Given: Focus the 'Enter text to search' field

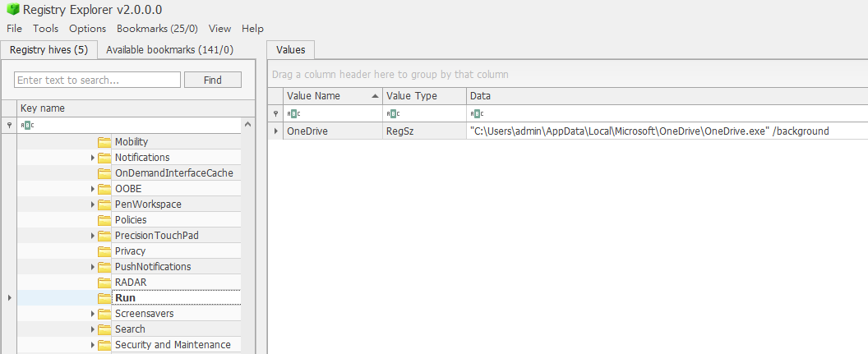Looking at the screenshot, I should pos(98,80).
